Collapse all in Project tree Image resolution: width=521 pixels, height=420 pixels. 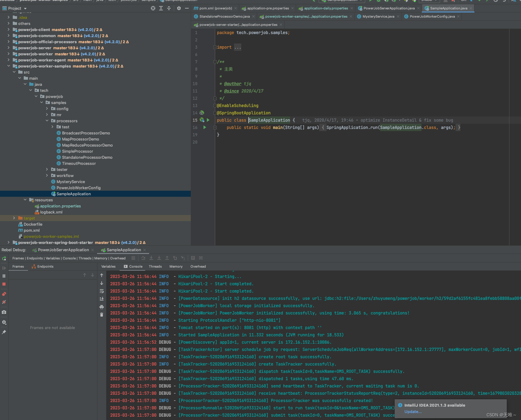[x=169, y=8]
